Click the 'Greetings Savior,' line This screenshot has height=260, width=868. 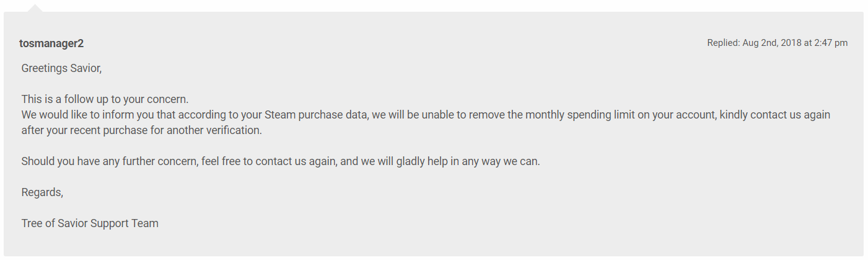click(61, 68)
